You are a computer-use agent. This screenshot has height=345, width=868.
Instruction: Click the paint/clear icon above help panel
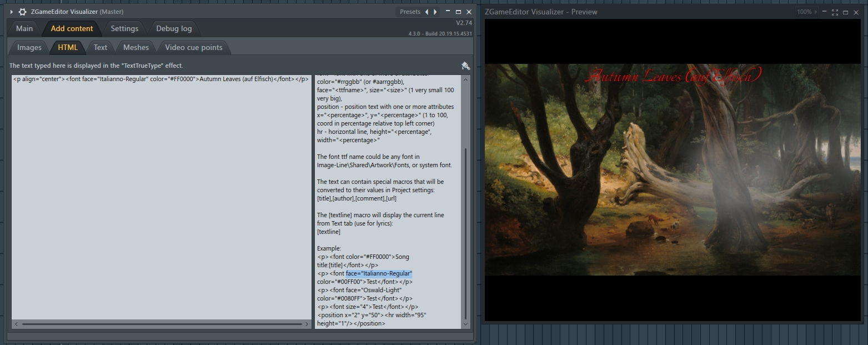click(x=465, y=66)
